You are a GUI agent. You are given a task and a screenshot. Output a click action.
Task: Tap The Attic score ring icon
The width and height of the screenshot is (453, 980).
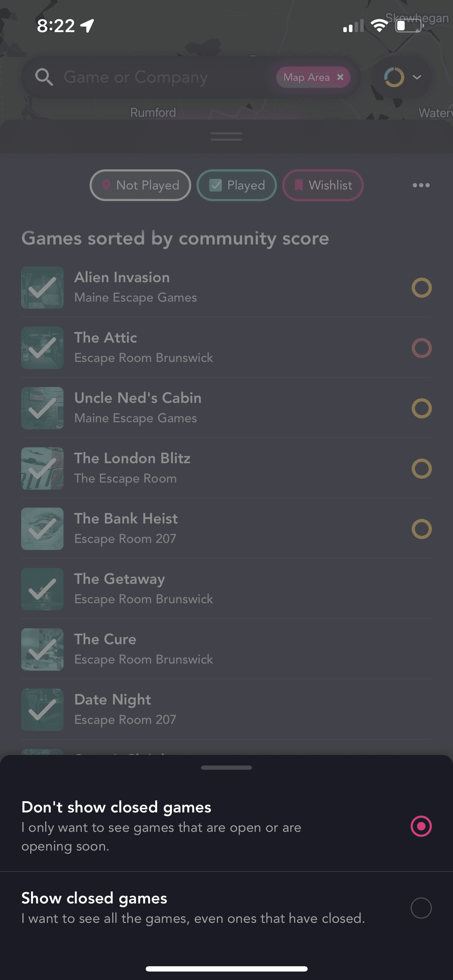(422, 348)
